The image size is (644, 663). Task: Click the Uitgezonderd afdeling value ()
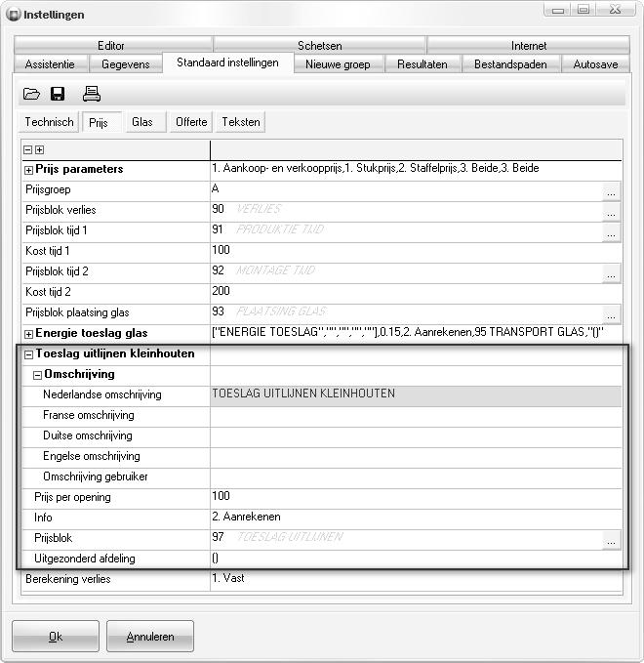(416, 559)
